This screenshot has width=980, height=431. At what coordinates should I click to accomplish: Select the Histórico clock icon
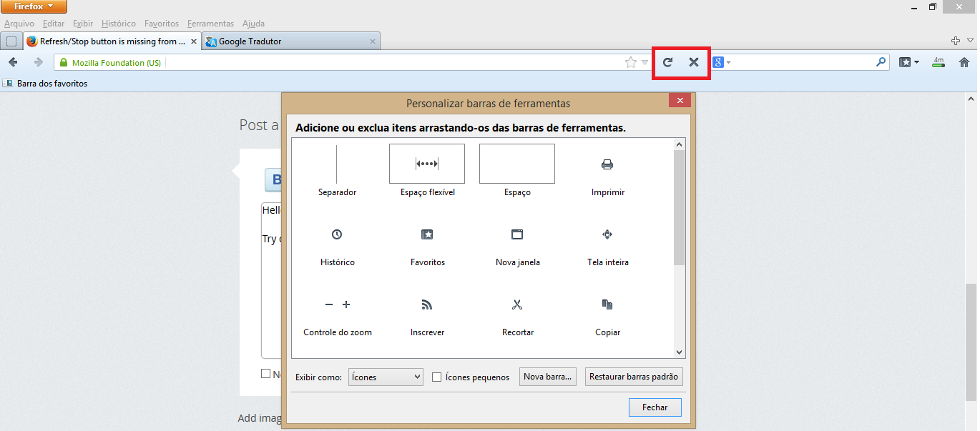point(337,234)
